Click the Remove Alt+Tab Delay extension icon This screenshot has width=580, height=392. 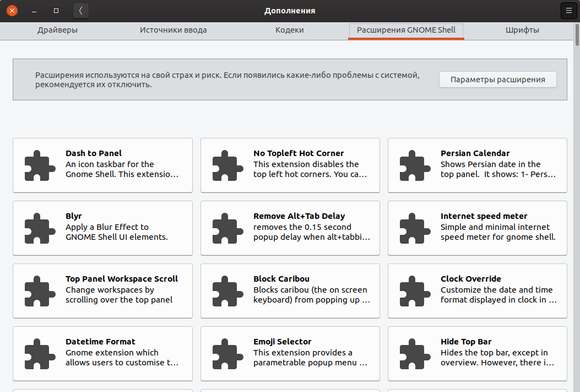tap(227, 228)
